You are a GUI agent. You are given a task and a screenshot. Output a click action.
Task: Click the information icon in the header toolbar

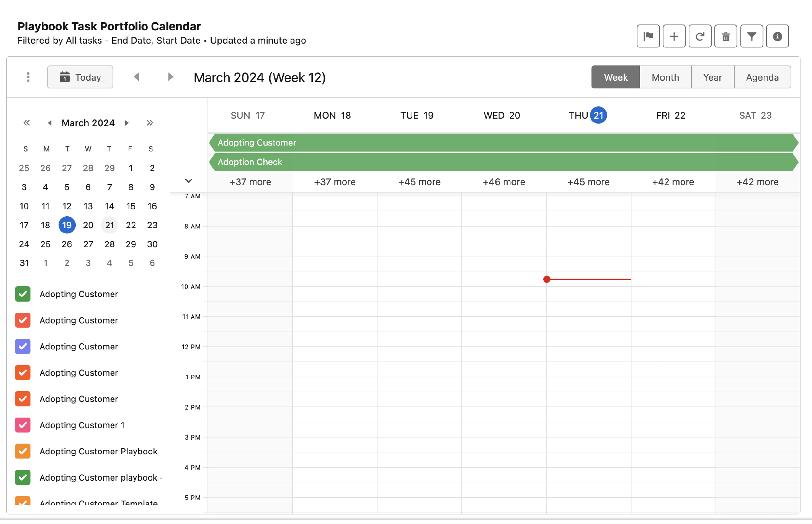[777, 36]
